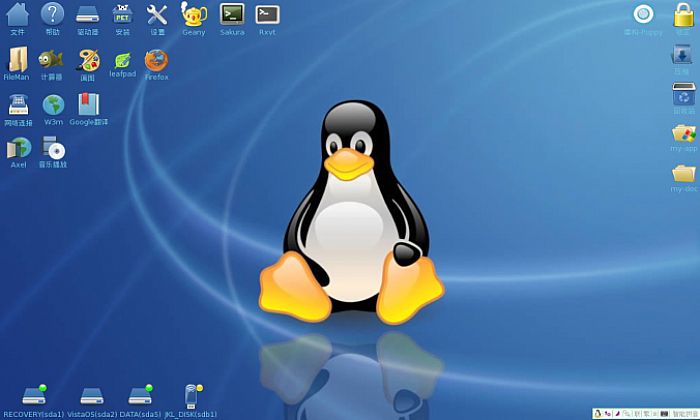Open the recycle bin trash icon
The image size is (700, 420).
[x=684, y=93]
